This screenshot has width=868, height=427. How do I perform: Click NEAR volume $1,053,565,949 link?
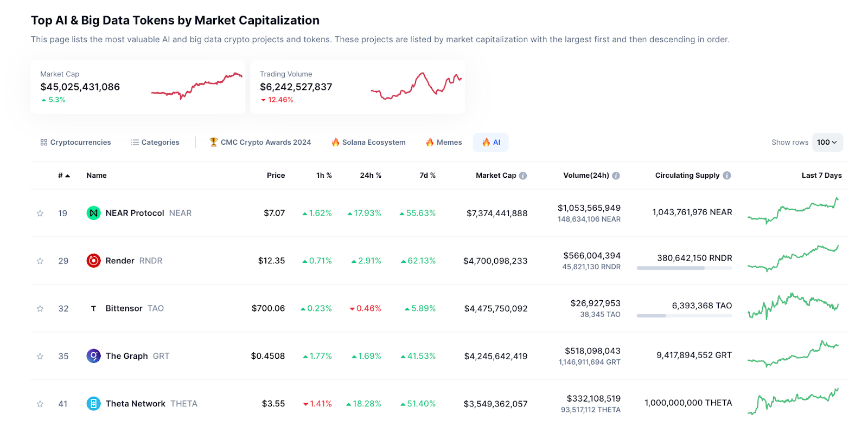tap(589, 208)
